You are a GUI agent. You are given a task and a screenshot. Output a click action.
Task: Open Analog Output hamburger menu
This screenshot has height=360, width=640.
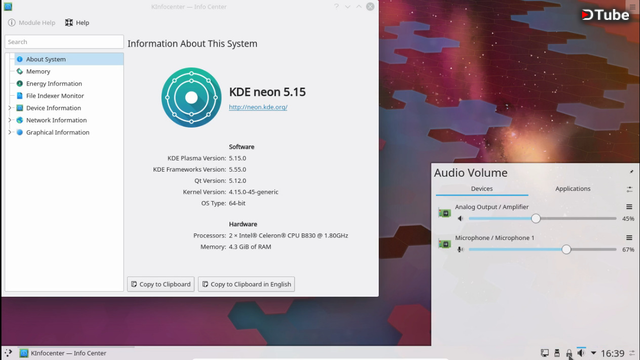629,207
